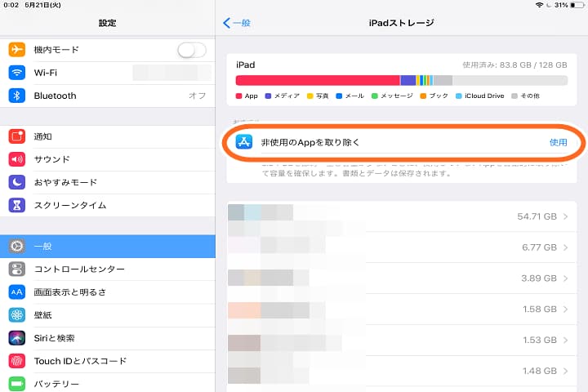Open 壁紙 settings row

(x=108, y=315)
